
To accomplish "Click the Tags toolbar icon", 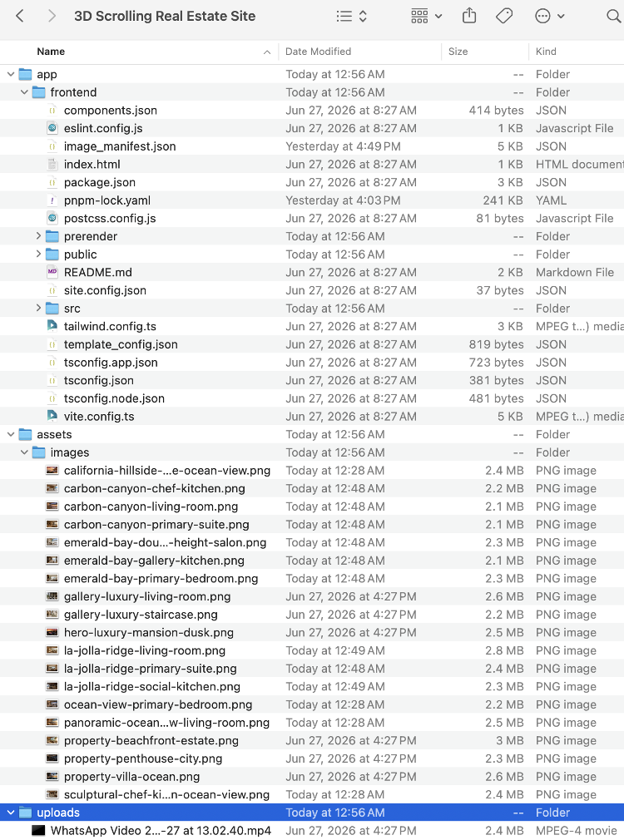I will tap(504, 16).
